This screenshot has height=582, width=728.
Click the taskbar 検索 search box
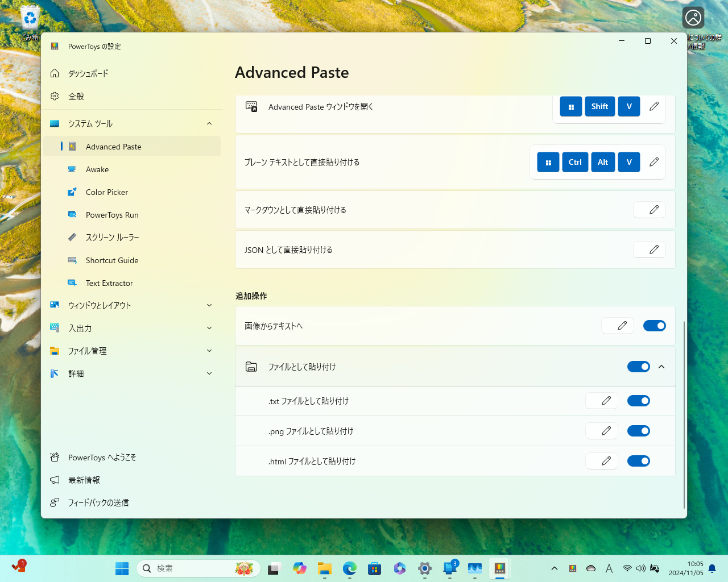click(x=198, y=568)
